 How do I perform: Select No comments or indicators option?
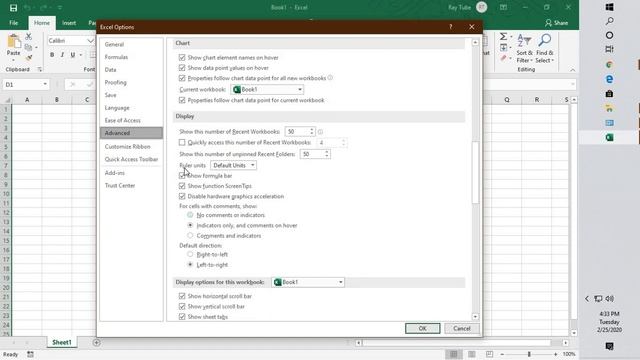190,215
